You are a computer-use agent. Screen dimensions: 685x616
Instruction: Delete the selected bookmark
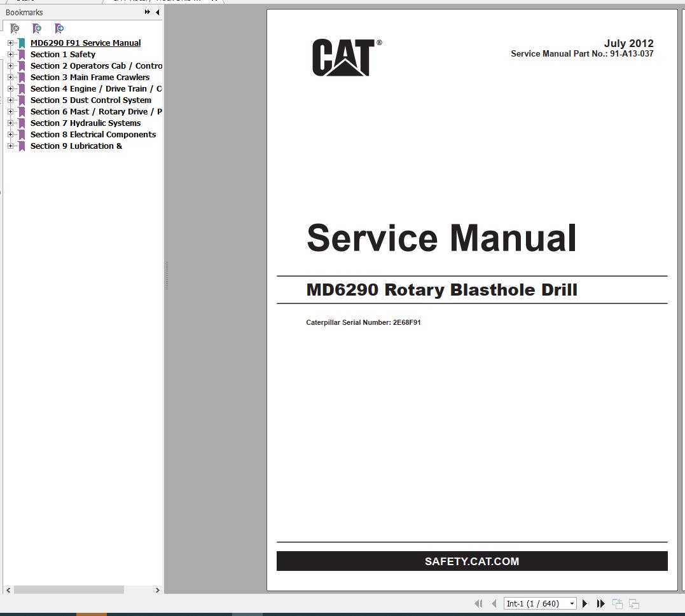tap(14, 29)
